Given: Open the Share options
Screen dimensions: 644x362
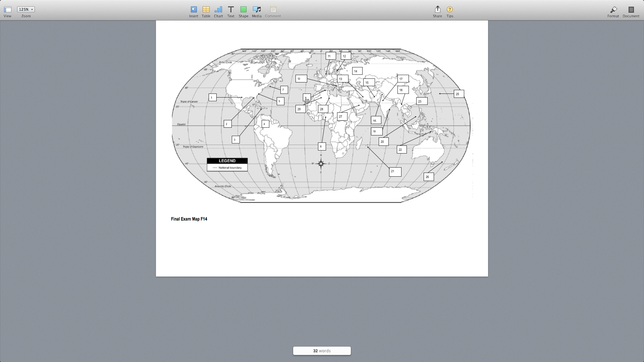Looking at the screenshot, I should [437, 10].
